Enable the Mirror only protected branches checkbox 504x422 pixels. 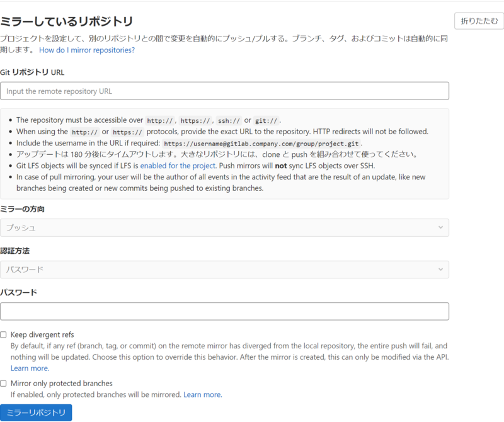(x=4, y=383)
